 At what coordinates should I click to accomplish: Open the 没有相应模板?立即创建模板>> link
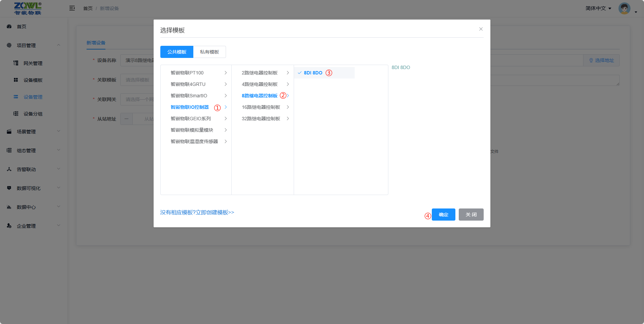click(197, 213)
